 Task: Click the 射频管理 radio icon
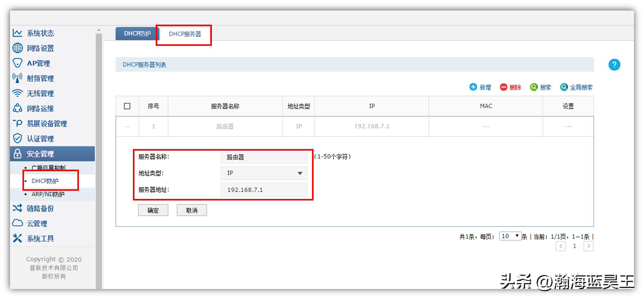click(17, 78)
